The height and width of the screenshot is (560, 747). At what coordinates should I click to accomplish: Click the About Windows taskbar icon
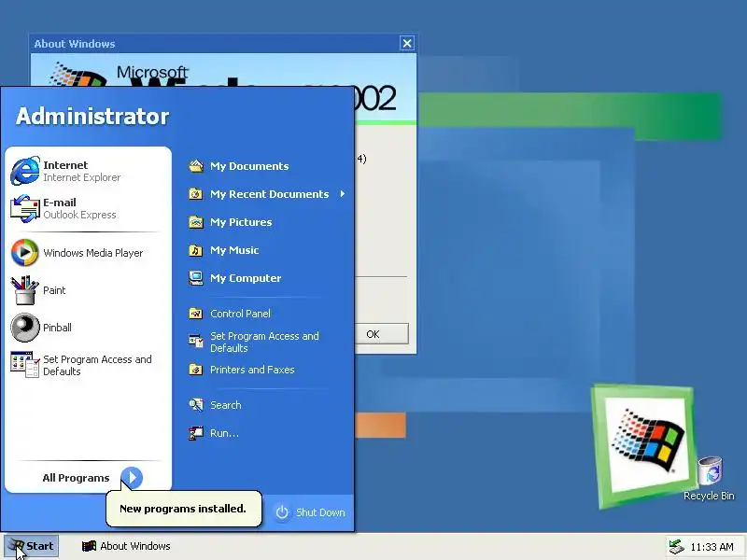point(89,546)
